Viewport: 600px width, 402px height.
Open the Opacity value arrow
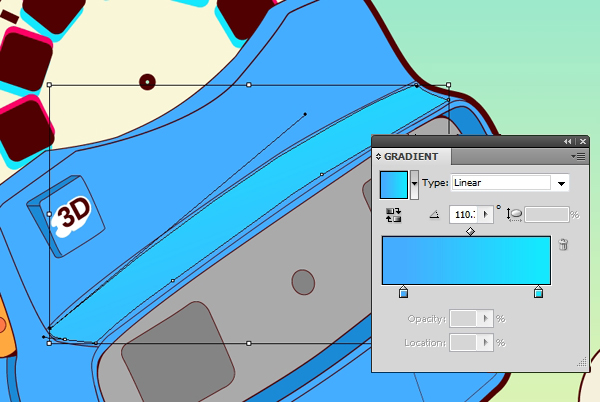[x=486, y=318]
